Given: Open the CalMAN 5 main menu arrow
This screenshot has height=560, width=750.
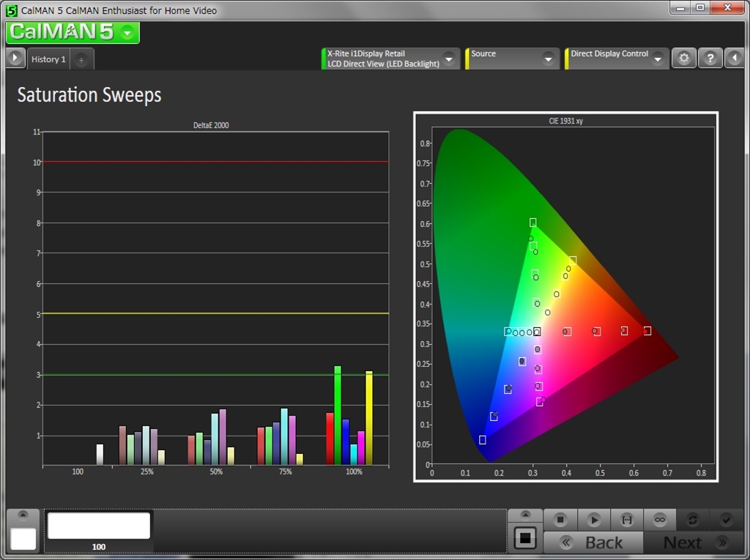Looking at the screenshot, I should pyautogui.click(x=127, y=33).
